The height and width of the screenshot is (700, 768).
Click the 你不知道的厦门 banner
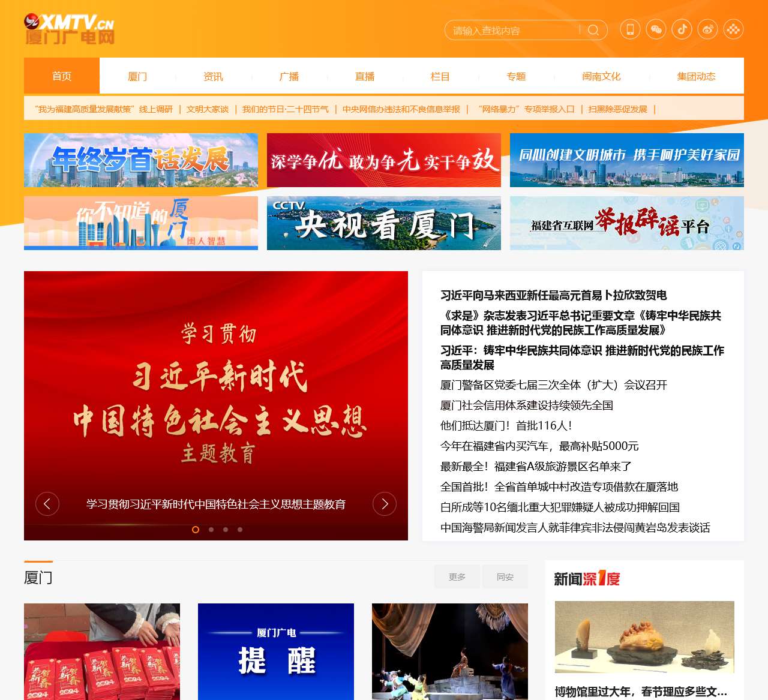(x=141, y=223)
